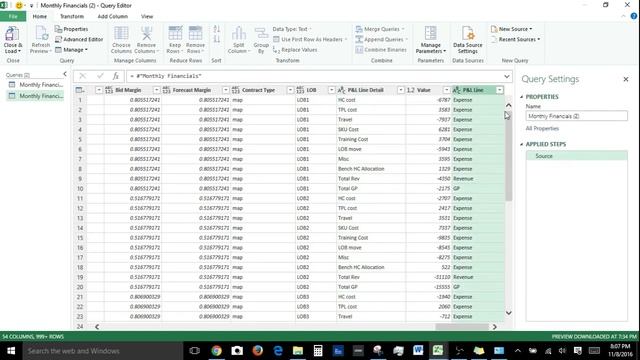Click the Keep Rows icon
This screenshot has height=360, width=640.
click(x=175, y=33)
